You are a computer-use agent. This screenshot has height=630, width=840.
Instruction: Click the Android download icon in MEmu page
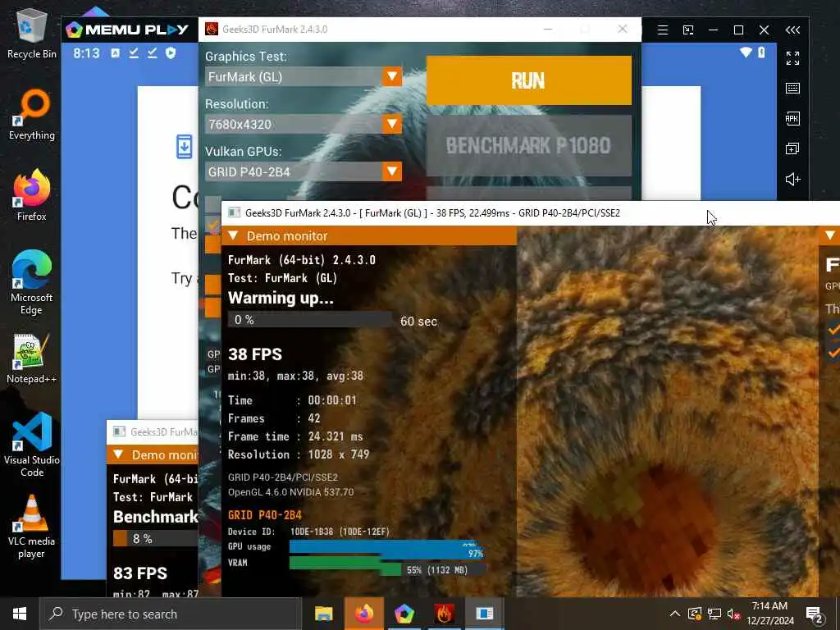click(185, 146)
